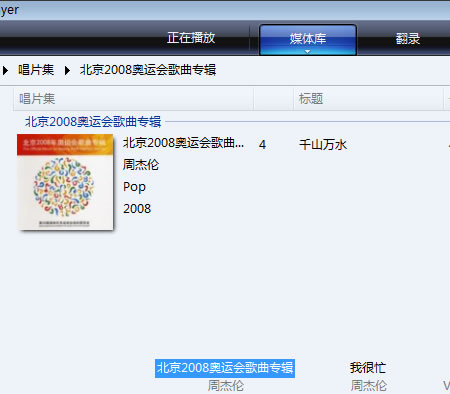Image resolution: width=450 pixels, height=394 pixels.
Task: Click the genre text Pop
Action: pyautogui.click(x=134, y=187)
